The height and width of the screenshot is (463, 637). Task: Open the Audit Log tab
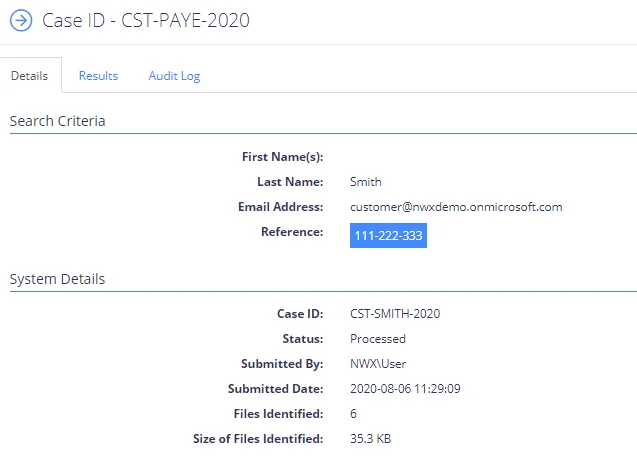(x=174, y=76)
